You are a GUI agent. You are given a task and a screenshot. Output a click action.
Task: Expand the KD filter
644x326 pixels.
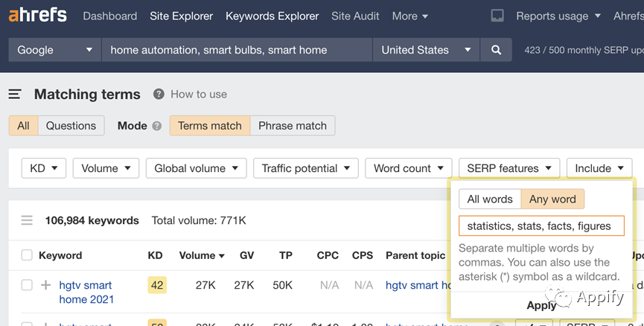click(x=43, y=168)
